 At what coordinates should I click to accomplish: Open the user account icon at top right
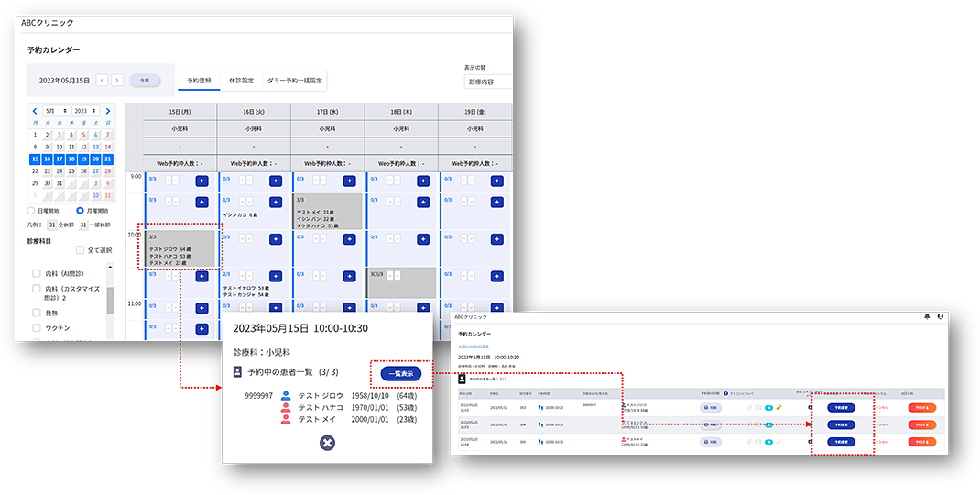coord(941,316)
